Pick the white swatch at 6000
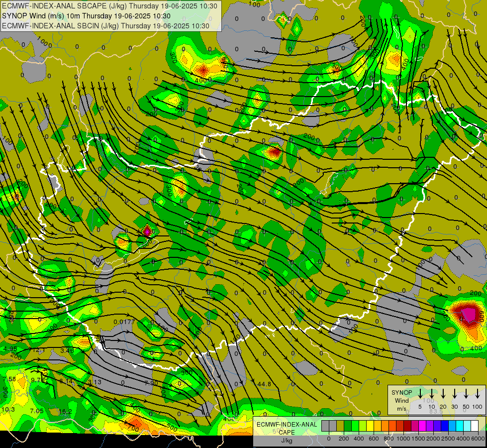 [475, 426]
